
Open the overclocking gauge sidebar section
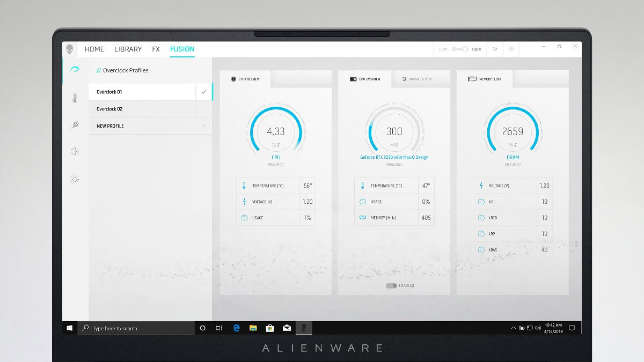click(75, 69)
